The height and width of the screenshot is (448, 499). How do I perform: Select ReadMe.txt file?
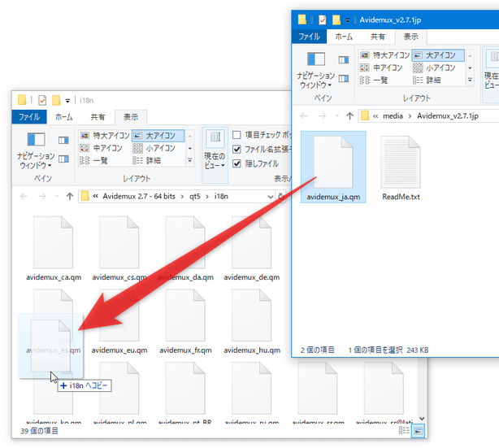coord(401,167)
